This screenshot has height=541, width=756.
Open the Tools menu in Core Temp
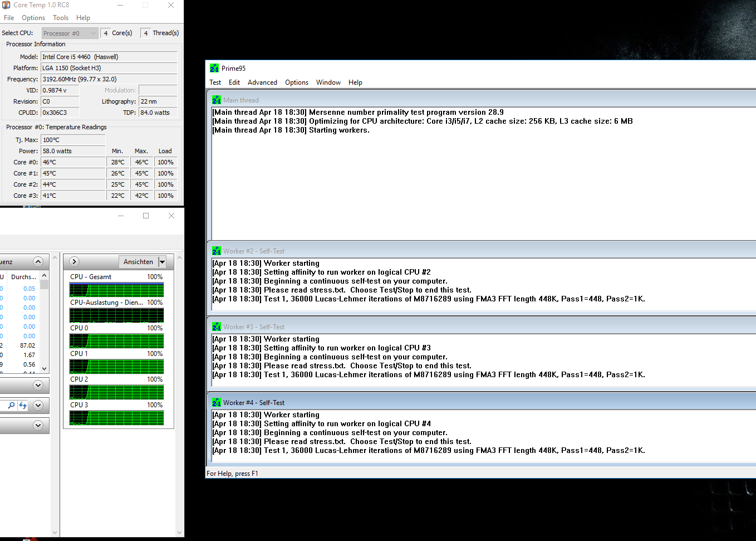pyautogui.click(x=61, y=18)
